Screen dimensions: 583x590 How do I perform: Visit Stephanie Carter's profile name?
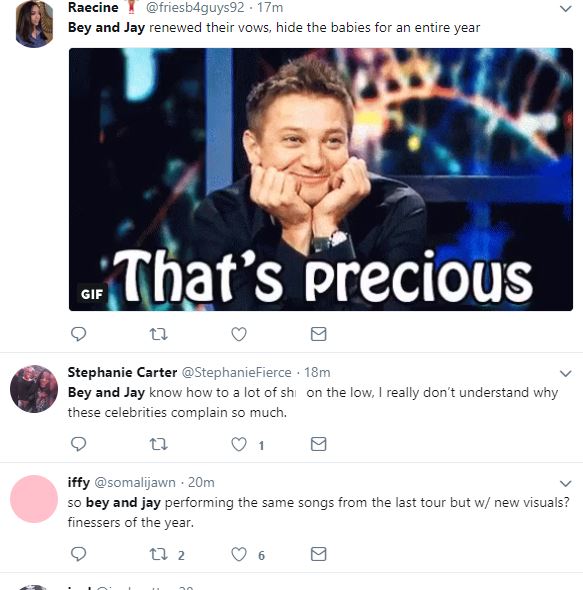pyautogui.click(x=122, y=372)
